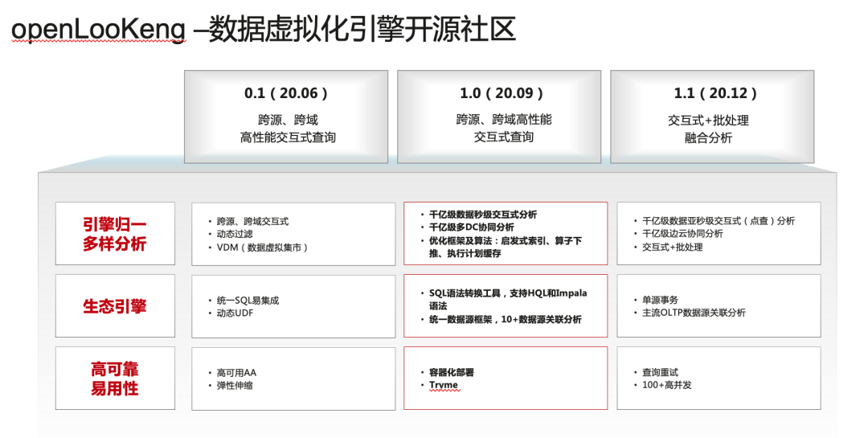The width and height of the screenshot is (868, 438).
Task: Click the text 跨源、跨域高性能
Action: point(504,120)
